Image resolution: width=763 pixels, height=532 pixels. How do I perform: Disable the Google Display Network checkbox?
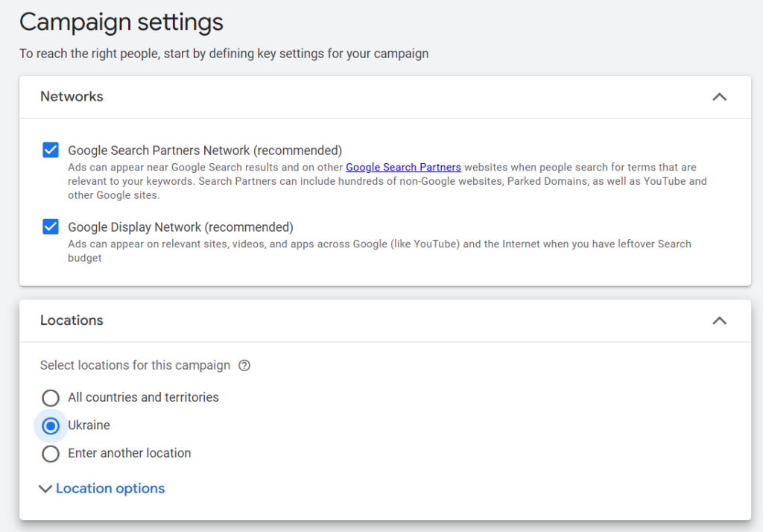pyautogui.click(x=51, y=227)
